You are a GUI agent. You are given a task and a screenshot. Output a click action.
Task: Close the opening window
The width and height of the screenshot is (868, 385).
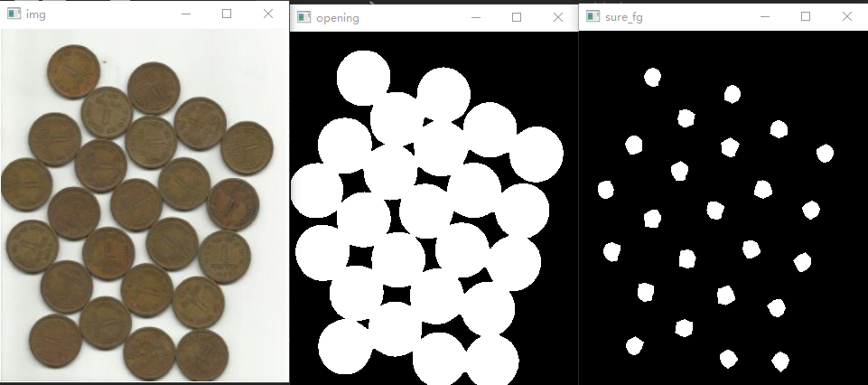pos(558,17)
